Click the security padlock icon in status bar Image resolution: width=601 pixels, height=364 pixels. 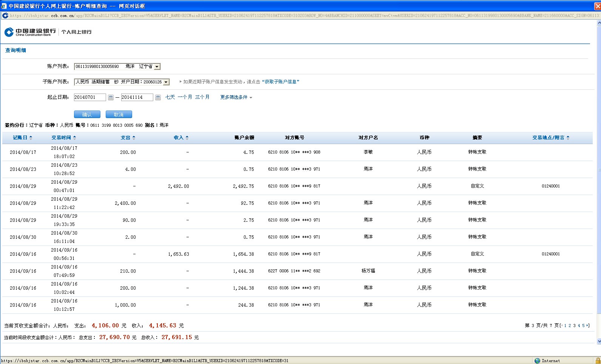[598, 361]
